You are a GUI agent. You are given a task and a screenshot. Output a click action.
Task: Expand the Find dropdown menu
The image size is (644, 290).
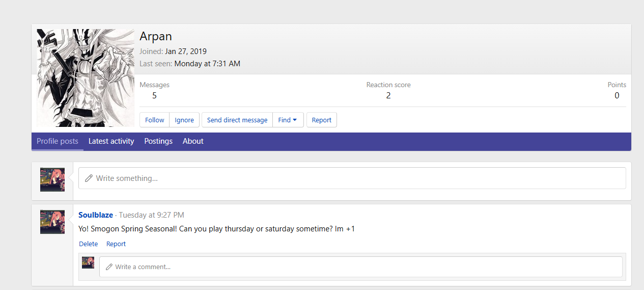coord(288,120)
